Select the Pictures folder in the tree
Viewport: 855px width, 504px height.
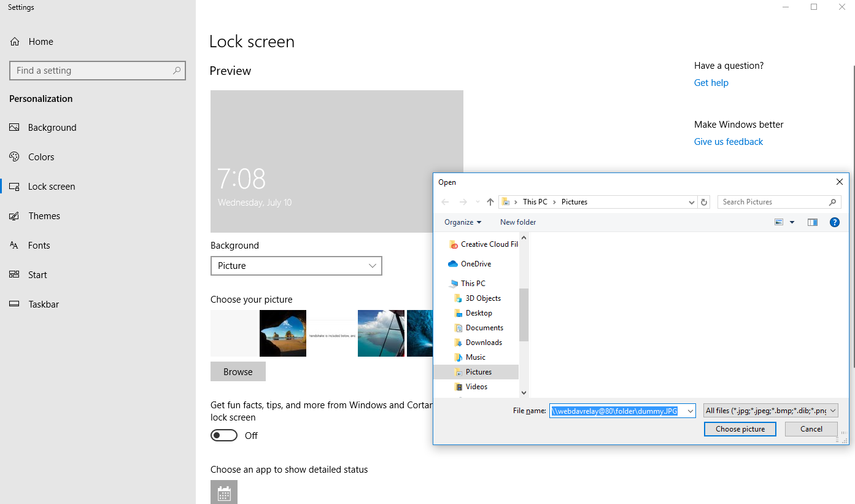point(476,372)
